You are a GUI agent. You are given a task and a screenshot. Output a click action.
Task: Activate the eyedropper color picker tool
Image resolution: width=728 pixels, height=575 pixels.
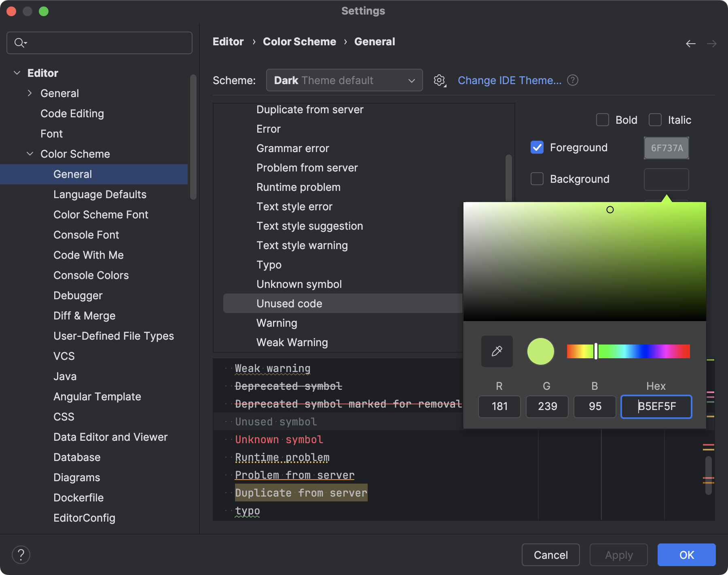coord(497,351)
